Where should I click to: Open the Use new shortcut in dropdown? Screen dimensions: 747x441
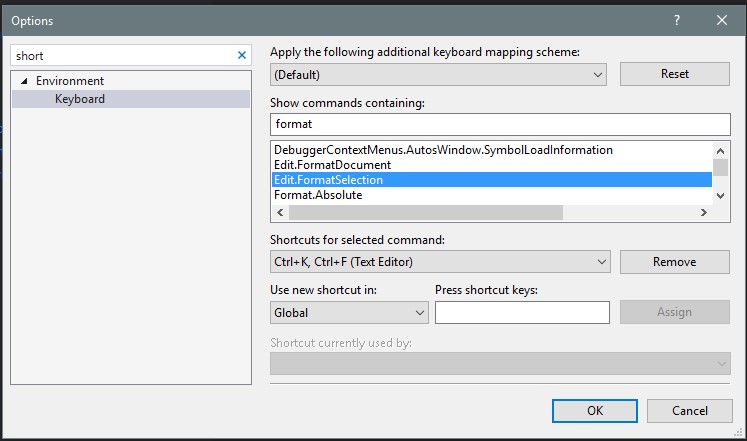349,312
